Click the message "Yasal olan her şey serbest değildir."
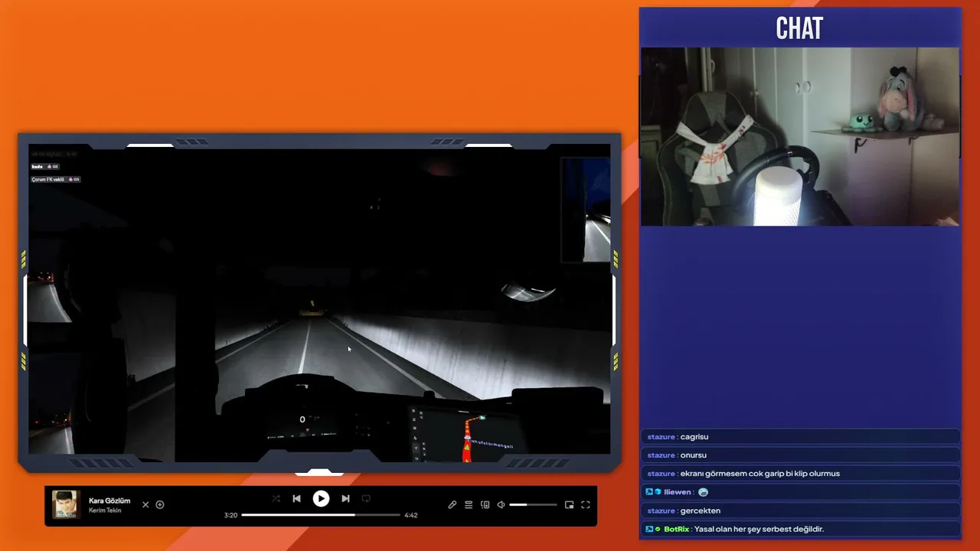The width and height of the screenshot is (980, 551). [x=759, y=529]
